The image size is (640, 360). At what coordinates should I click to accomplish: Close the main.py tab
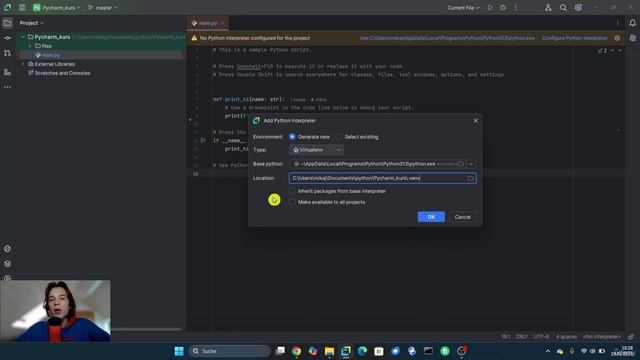(222, 23)
